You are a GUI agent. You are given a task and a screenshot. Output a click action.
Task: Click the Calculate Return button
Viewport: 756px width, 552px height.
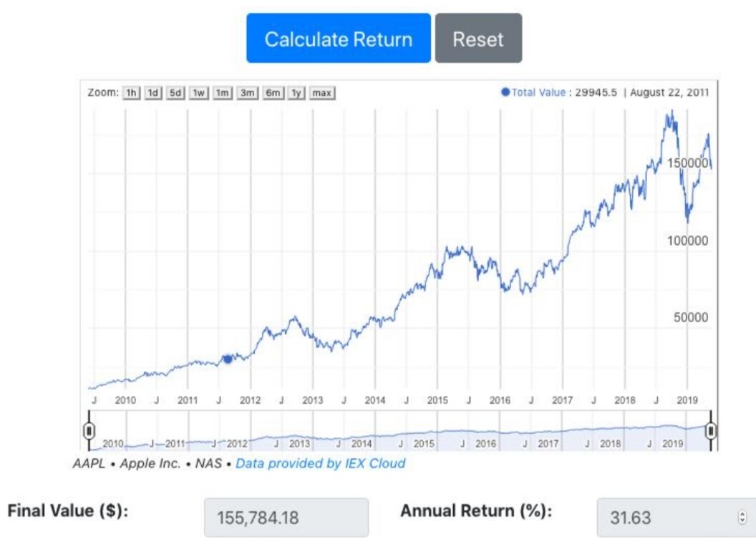[339, 39]
